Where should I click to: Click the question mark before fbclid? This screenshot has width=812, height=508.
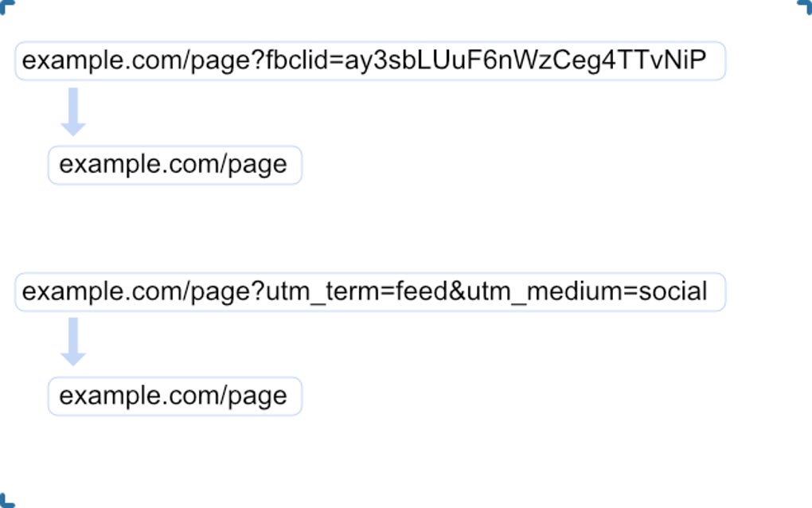(x=260, y=61)
